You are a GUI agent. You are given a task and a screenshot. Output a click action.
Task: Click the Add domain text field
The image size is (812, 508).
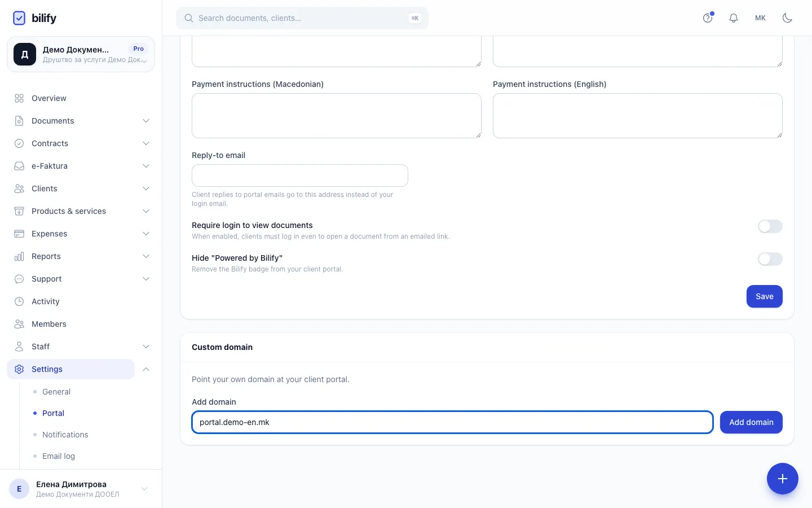[453, 422]
